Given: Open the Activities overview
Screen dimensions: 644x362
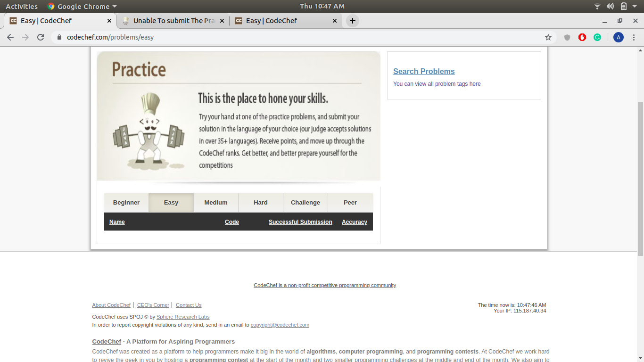Looking at the screenshot, I should (x=22, y=6).
